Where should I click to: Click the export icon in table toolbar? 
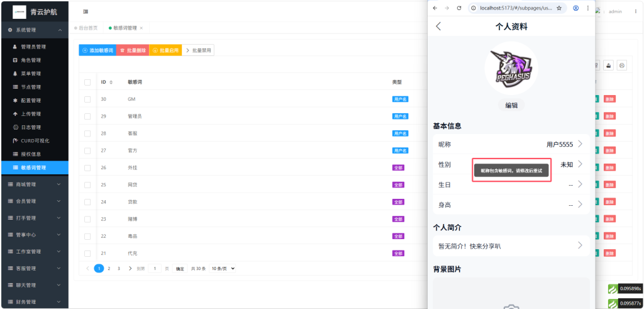click(609, 65)
